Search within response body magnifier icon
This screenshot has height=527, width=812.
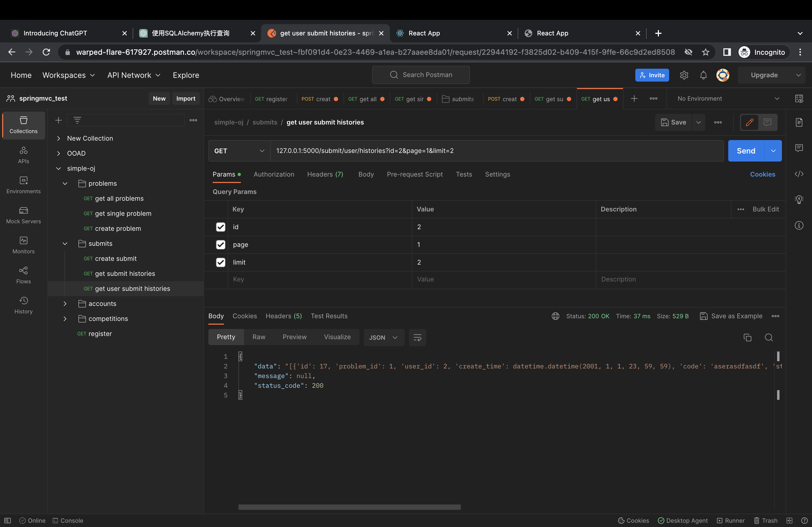pyautogui.click(x=769, y=338)
